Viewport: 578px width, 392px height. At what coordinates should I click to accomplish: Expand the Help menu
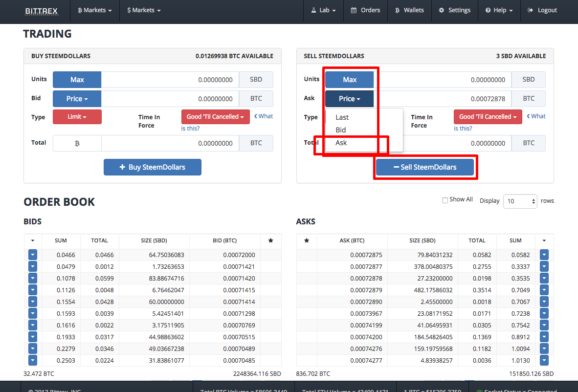499,10
